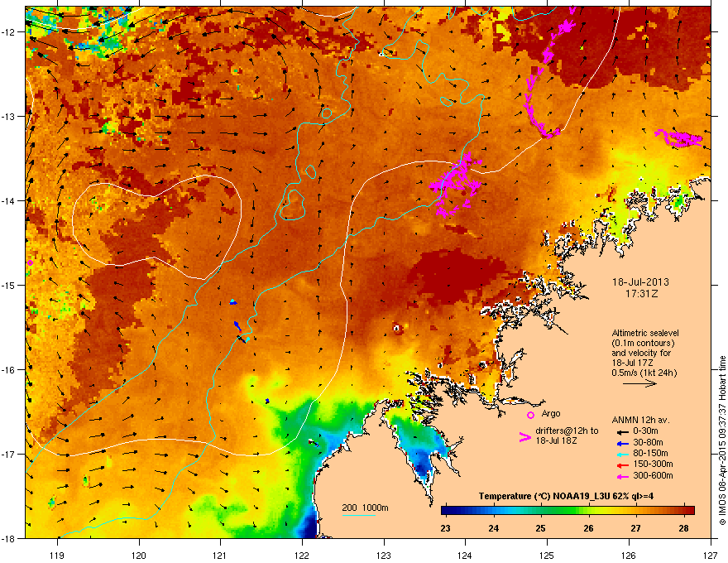Screen dimensions: 728x563
Task: Click the dark red warm patch near 124E 15S
Action: (460, 274)
